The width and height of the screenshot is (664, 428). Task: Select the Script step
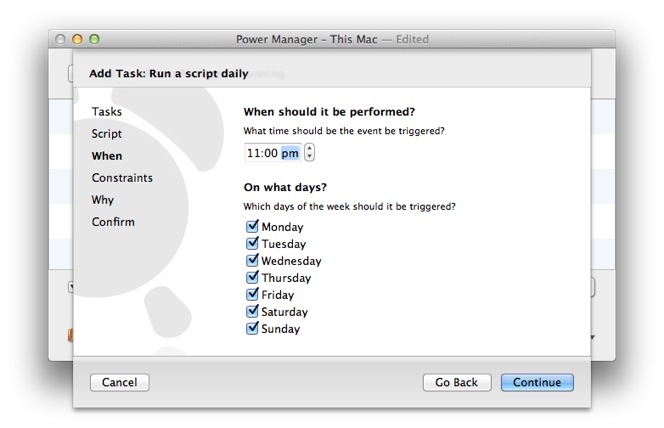point(107,134)
